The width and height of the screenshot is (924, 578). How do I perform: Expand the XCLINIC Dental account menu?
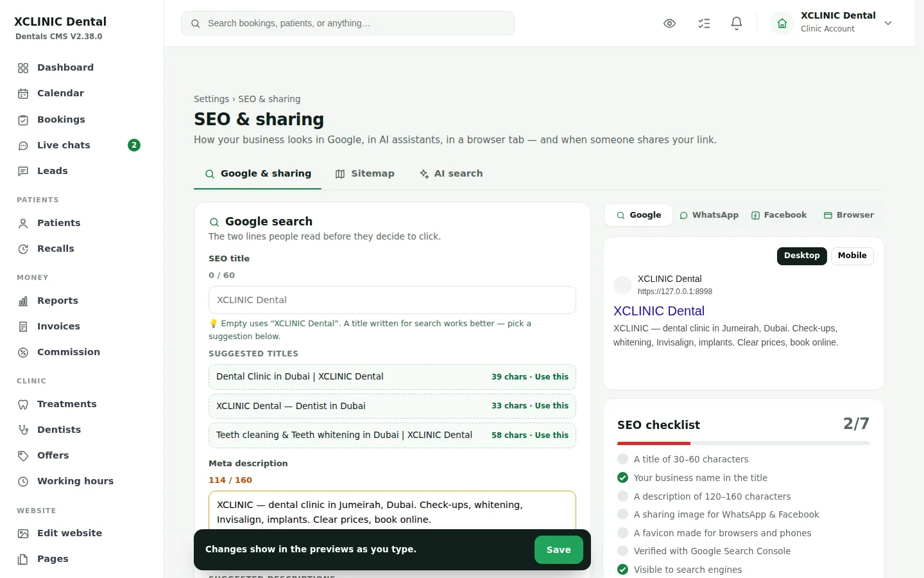coord(832,23)
